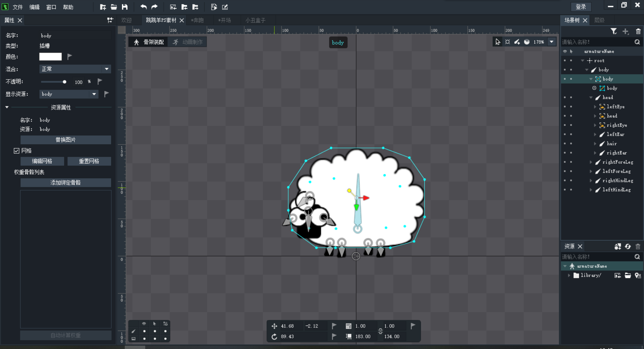
Task: Click the refresh icon in resources panel
Action: pyautogui.click(x=628, y=246)
